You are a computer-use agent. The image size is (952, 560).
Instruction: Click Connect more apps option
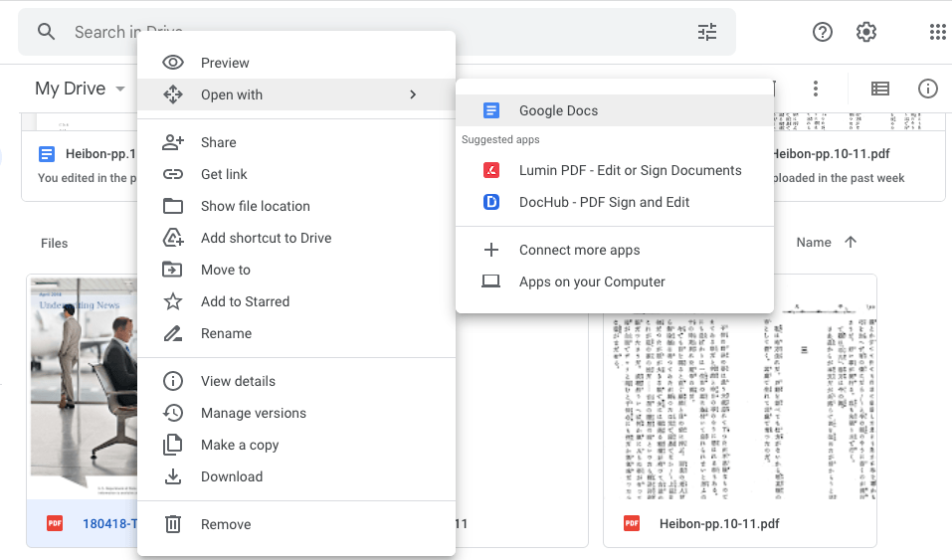point(579,250)
